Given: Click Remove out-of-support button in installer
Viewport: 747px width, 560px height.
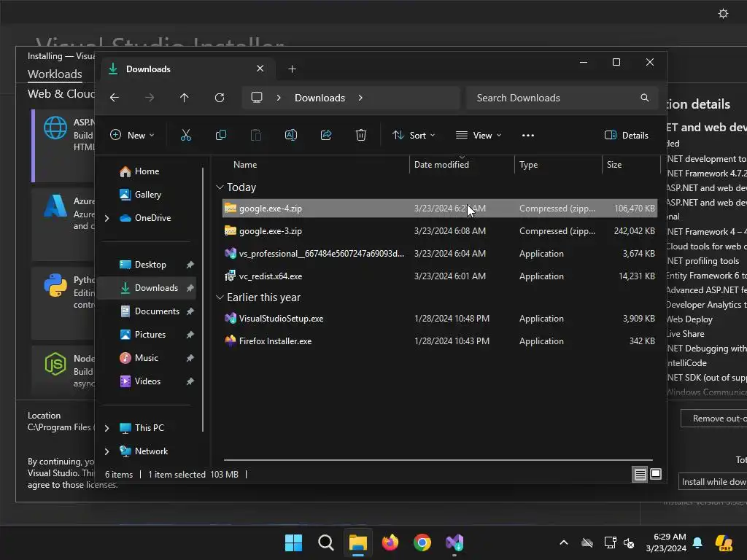Looking at the screenshot, I should pos(713,418).
